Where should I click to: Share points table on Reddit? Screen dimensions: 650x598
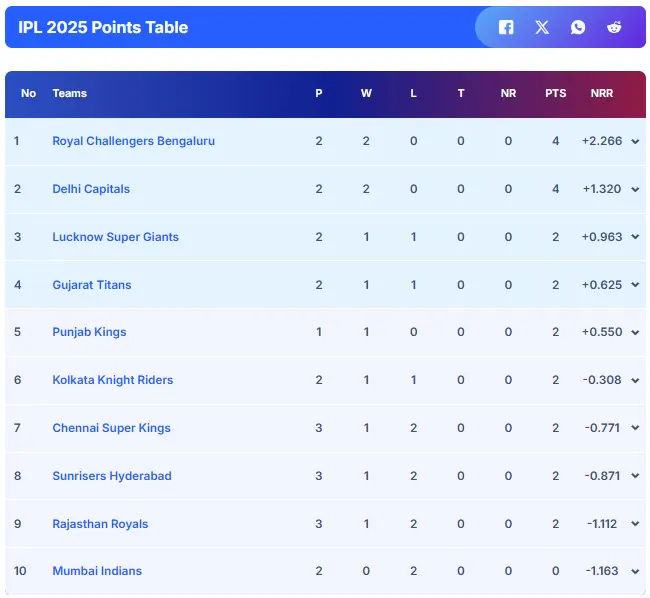[614, 27]
